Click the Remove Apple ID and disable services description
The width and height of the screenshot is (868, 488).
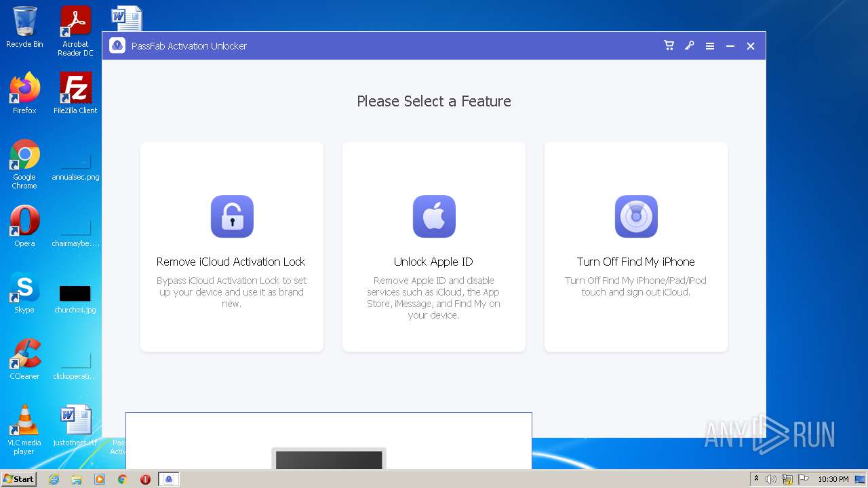tap(433, 298)
